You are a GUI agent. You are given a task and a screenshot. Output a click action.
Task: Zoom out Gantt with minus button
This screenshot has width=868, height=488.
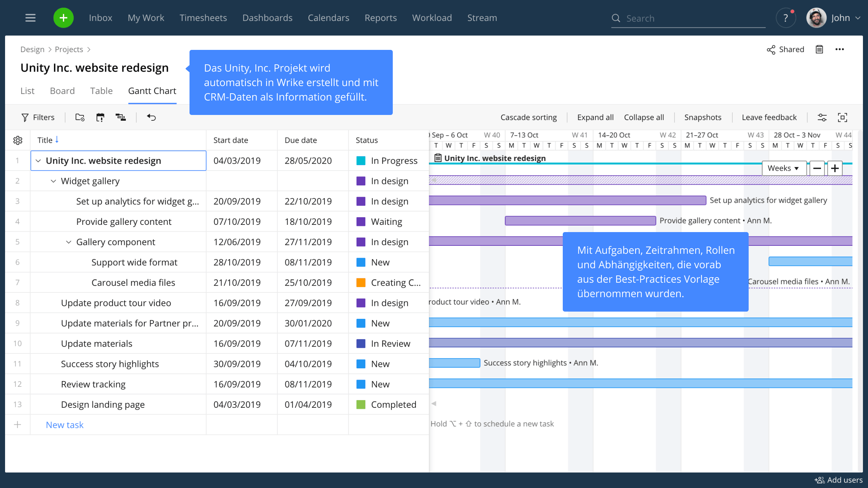(817, 168)
